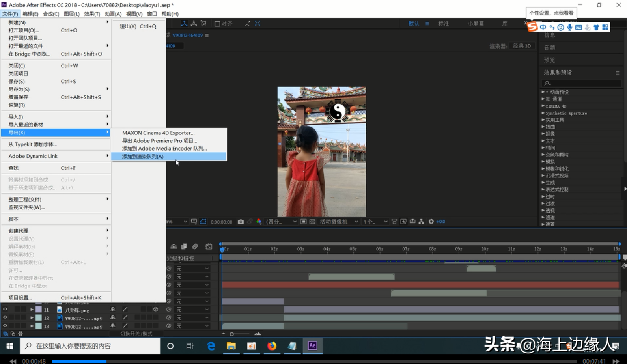Toggle visibility of layer 13 video
This screenshot has height=364, width=627.
(x=5, y=326)
